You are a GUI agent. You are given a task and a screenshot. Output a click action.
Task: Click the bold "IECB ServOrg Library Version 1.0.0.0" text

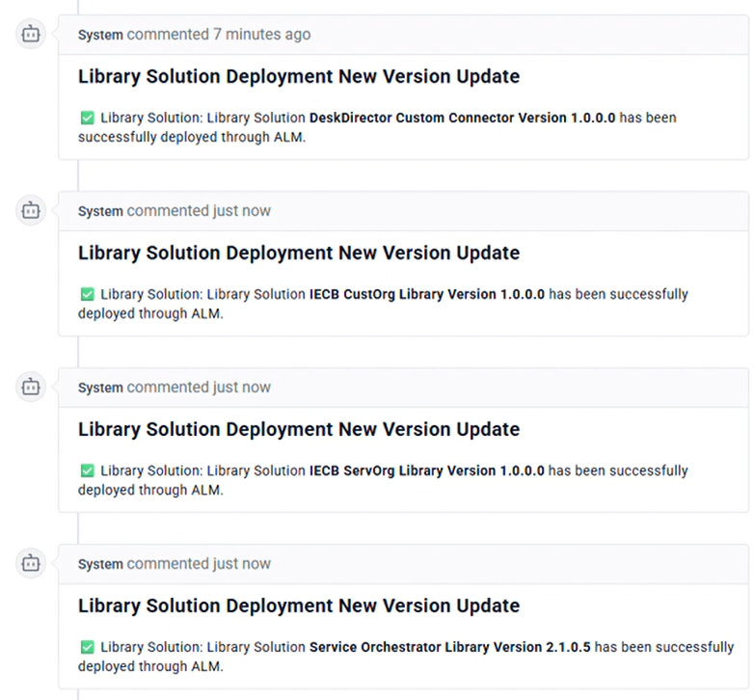click(427, 471)
